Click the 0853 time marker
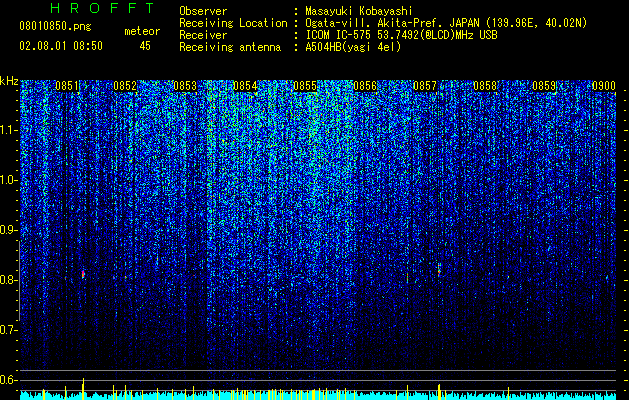 185,86
